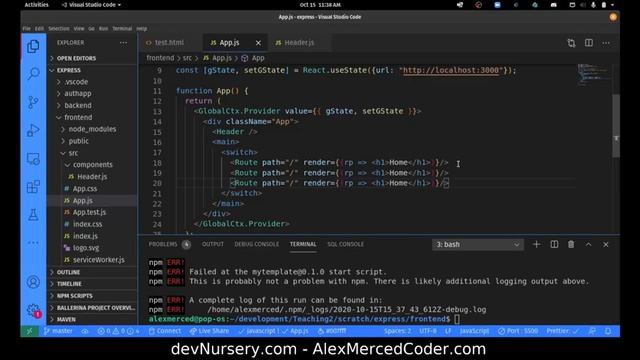Click Connect in the status bar
This screenshot has height=360, width=640.
(165, 331)
